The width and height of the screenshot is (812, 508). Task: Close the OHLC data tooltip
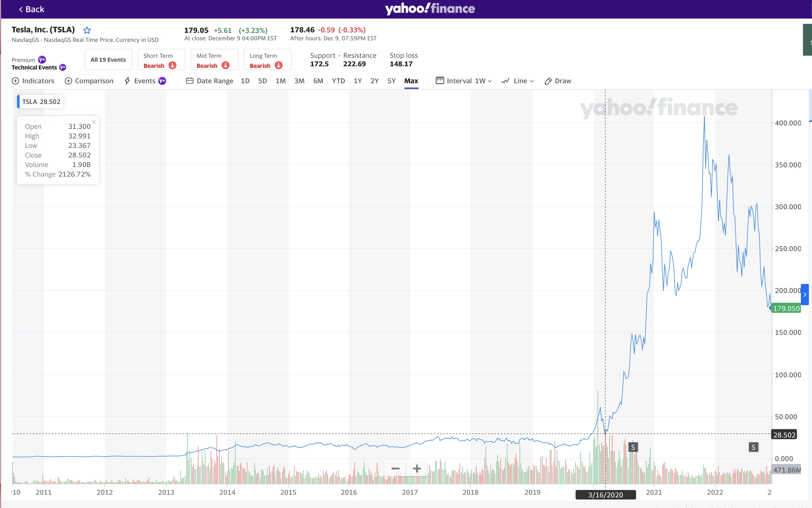coord(94,122)
